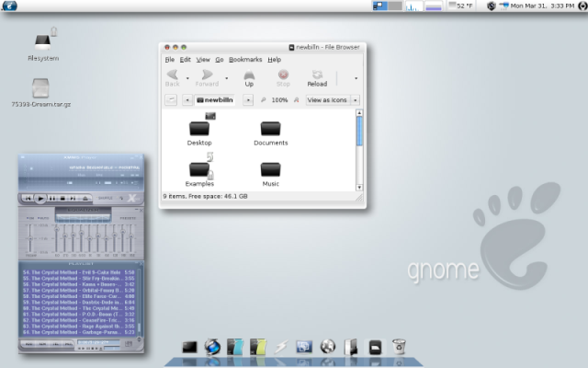
Task: Go up one folder with Up button
Action: [249, 78]
